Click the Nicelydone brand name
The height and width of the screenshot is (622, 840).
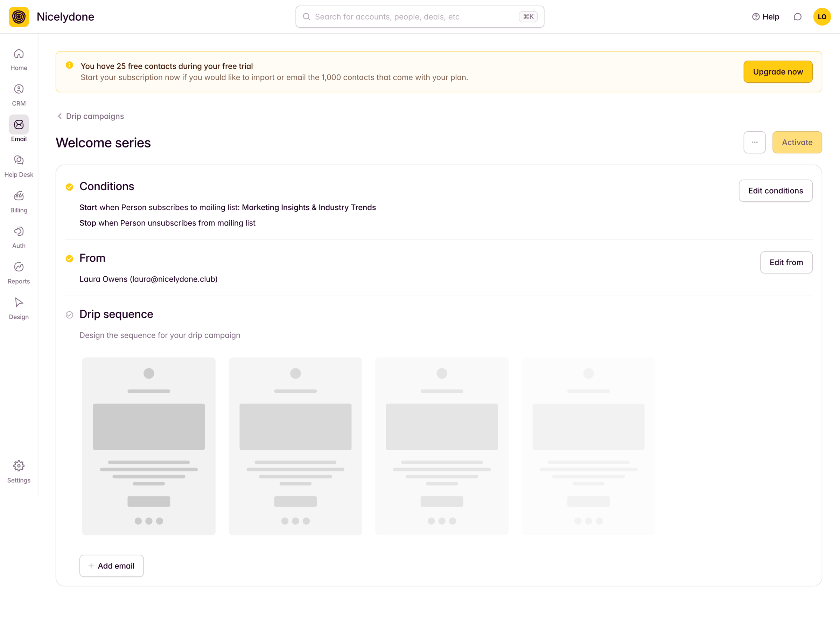tap(65, 16)
